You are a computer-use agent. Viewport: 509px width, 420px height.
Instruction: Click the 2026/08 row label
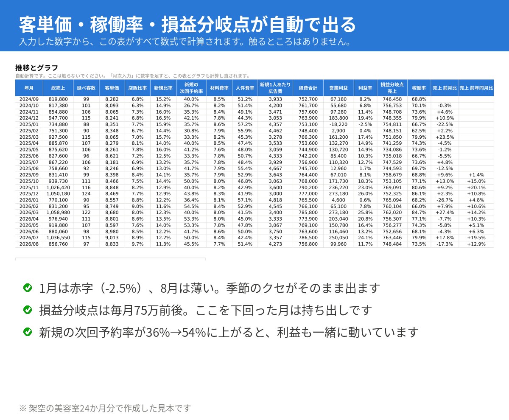coord(29,244)
